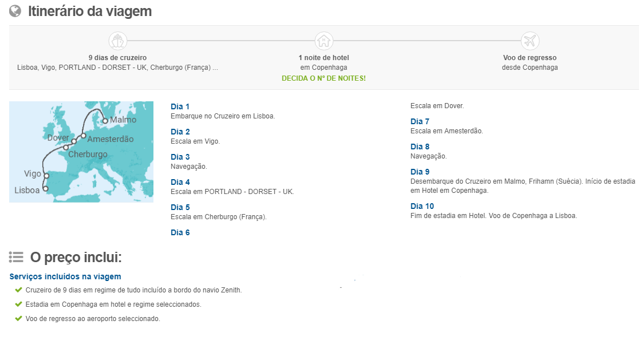This screenshot has width=643, height=364.
Task: Click the green checkmark beside Voo de regresso
Action: 19,318
